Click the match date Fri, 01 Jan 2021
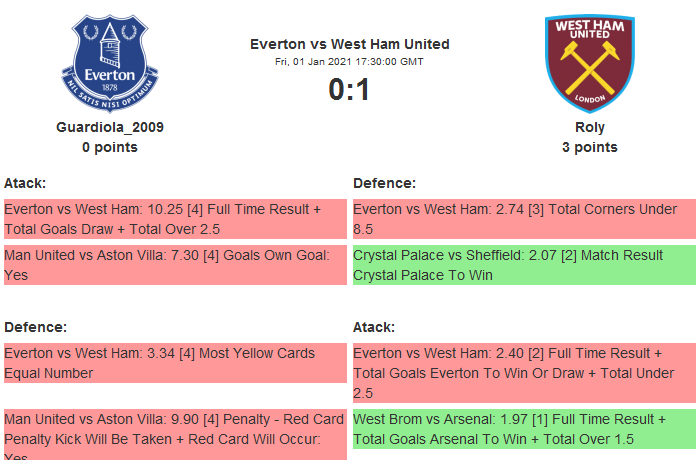 (x=349, y=62)
